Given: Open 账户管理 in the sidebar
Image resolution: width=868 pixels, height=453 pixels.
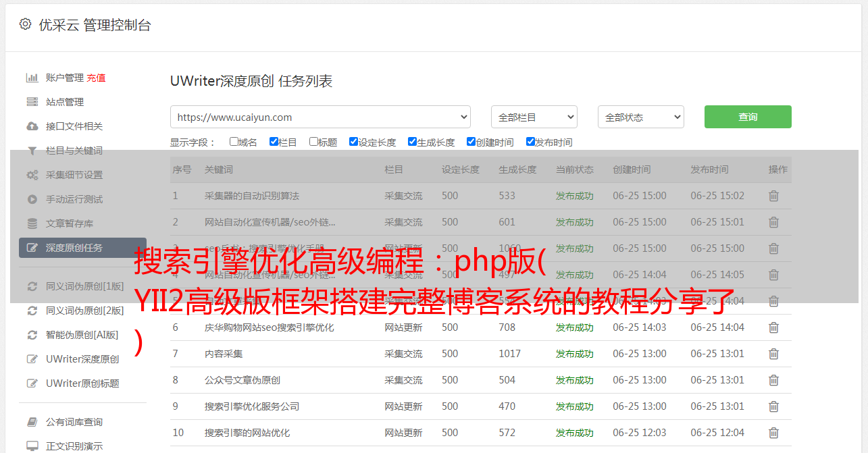Looking at the screenshot, I should tap(65, 78).
